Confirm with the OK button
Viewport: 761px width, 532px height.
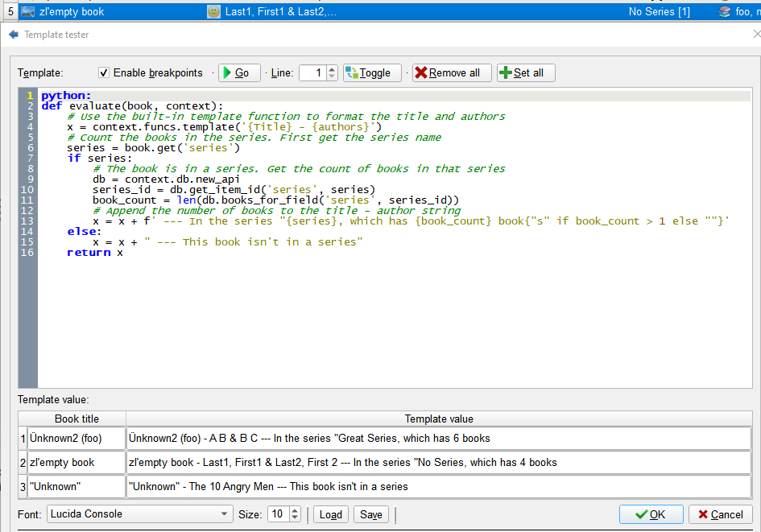(651, 514)
